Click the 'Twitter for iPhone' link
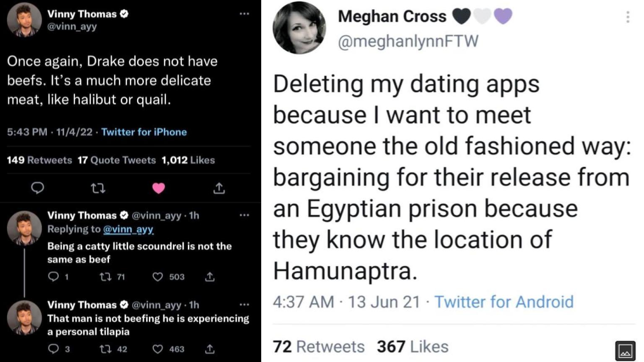 click(x=144, y=132)
